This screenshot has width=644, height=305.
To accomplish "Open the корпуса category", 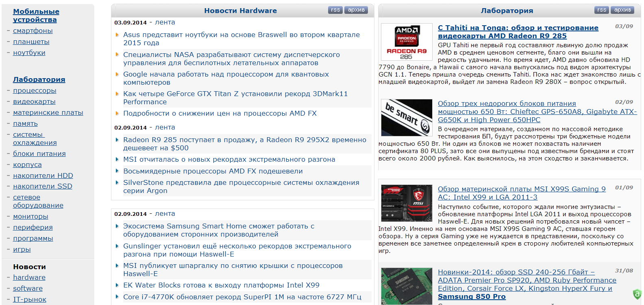I will coord(27,165).
